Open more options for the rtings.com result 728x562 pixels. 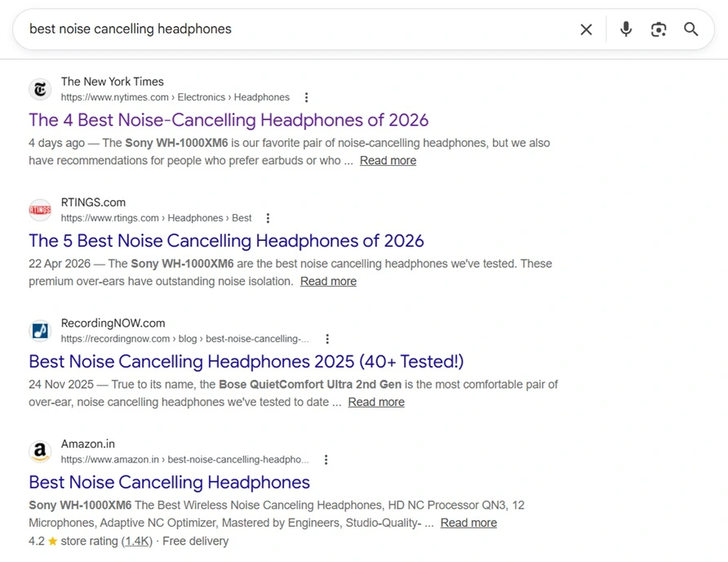[268, 218]
